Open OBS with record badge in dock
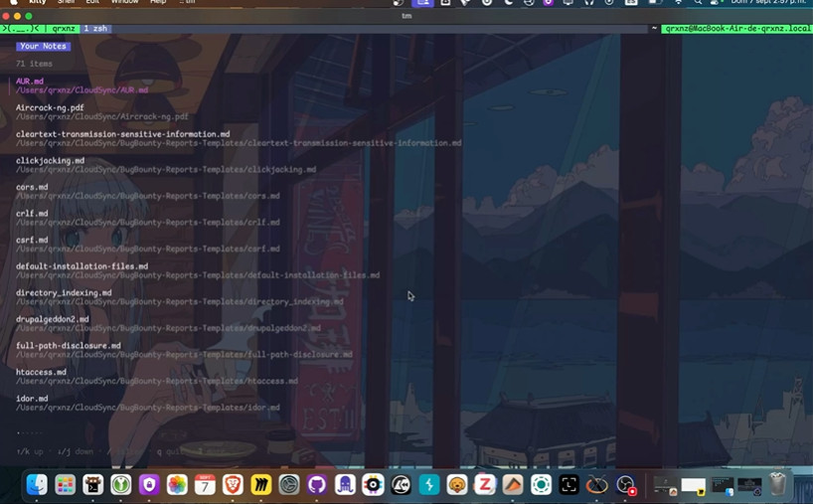This screenshot has height=504, width=813. 626,485
